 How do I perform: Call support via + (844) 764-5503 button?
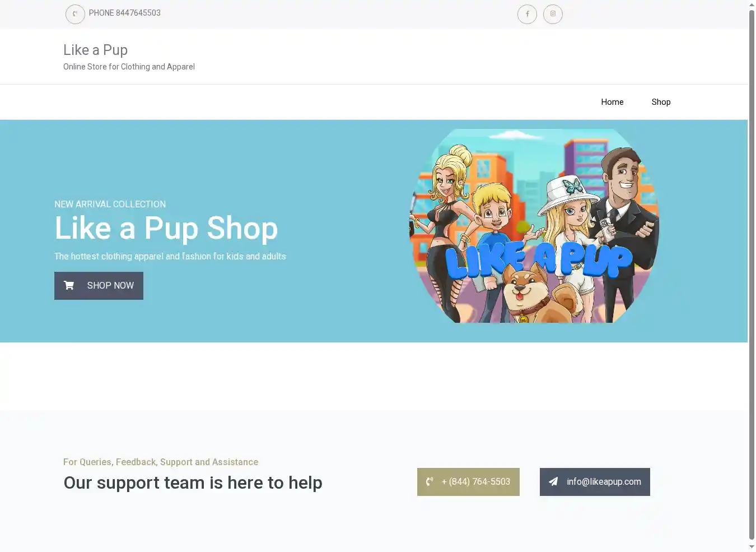[x=468, y=482]
